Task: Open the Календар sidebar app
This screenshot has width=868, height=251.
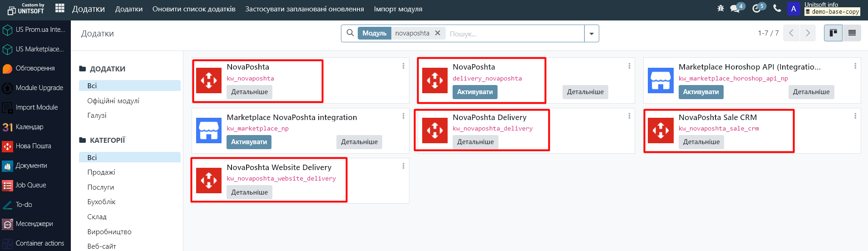Action: [30, 127]
